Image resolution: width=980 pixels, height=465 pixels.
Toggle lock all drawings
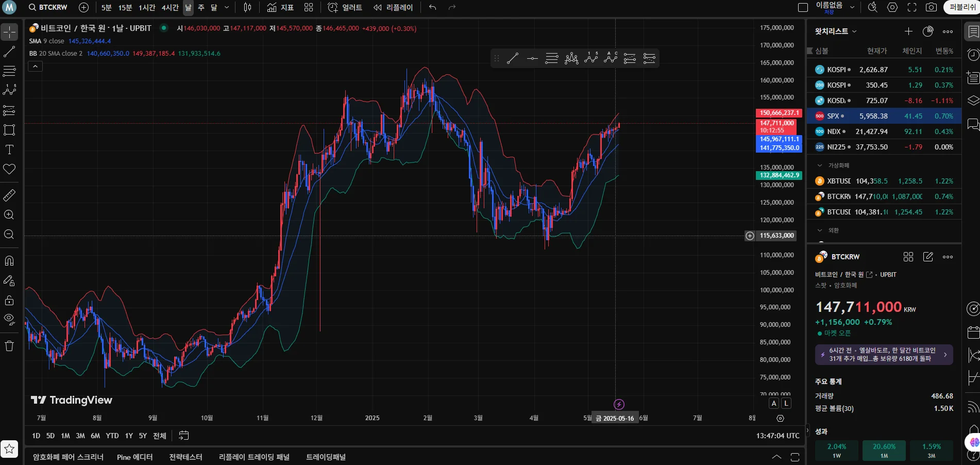coord(9,300)
